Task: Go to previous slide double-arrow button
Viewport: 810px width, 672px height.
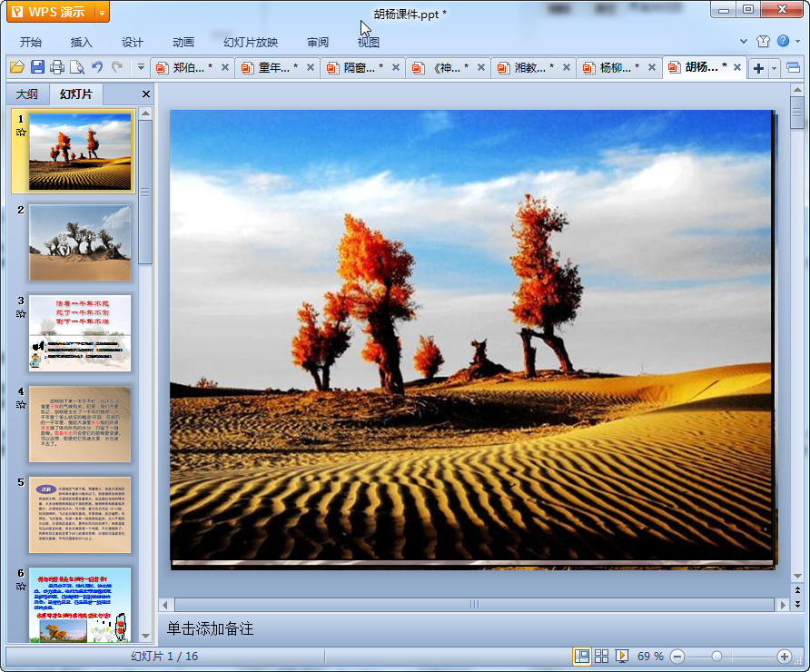Action: pos(797,590)
